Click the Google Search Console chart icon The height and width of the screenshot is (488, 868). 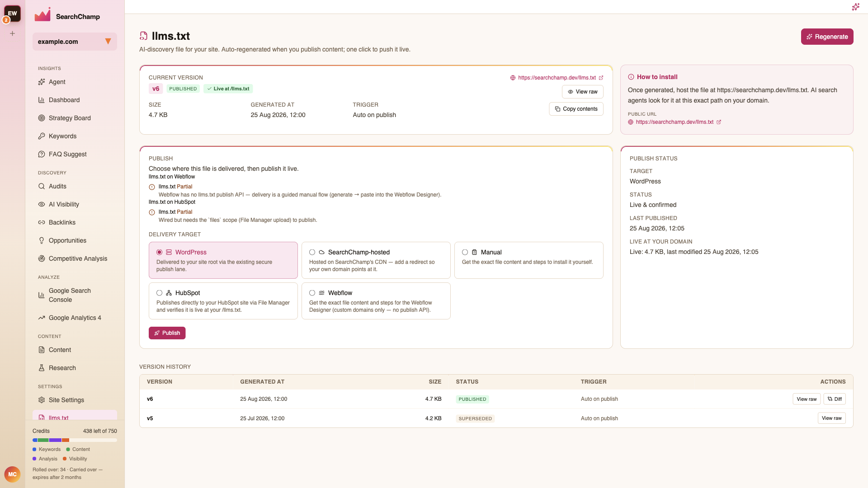[42, 295]
